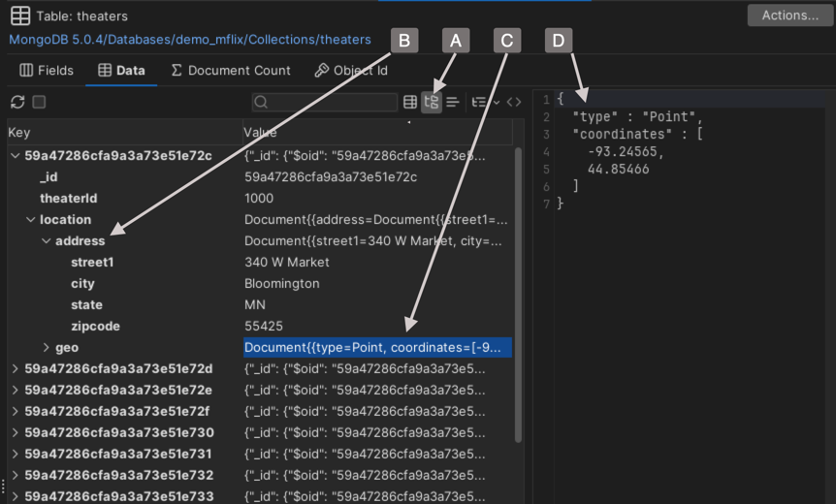Click the magnifier icon in search box
Screen dimensions: 836x504
point(261,102)
